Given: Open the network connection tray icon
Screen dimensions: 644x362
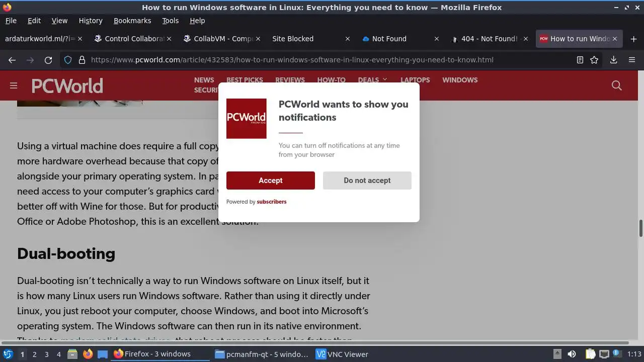Looking at the screenshot, I should (604, 354).
